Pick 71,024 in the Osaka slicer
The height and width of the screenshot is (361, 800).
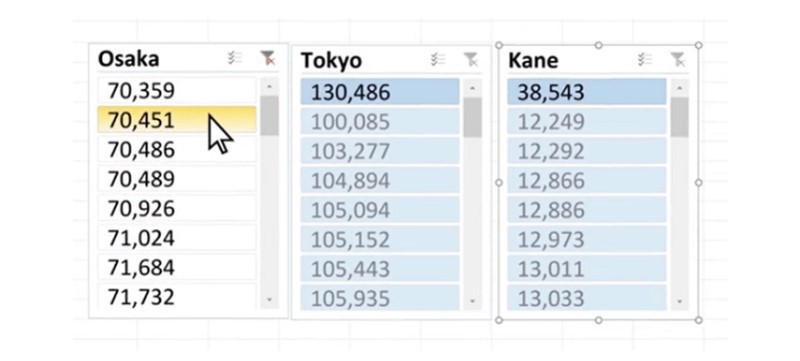point(177,238)
